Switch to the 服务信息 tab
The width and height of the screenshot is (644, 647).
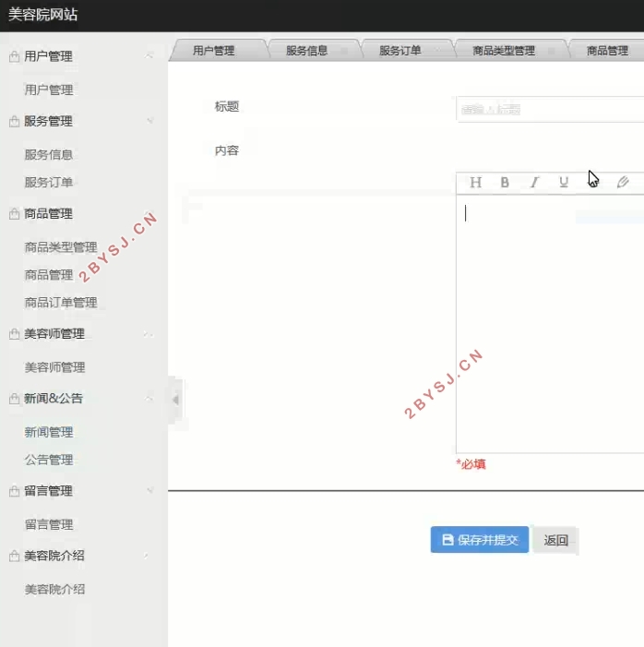click(307, 51)
